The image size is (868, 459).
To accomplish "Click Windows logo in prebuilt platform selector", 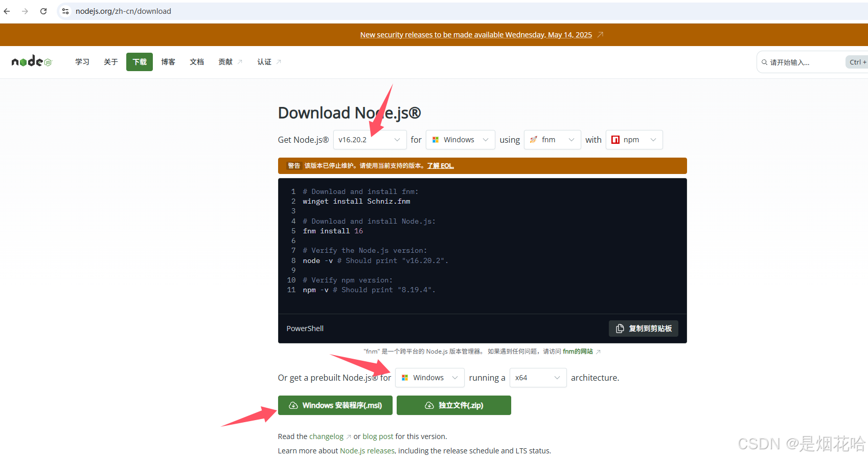I will (x=405, y=378).
